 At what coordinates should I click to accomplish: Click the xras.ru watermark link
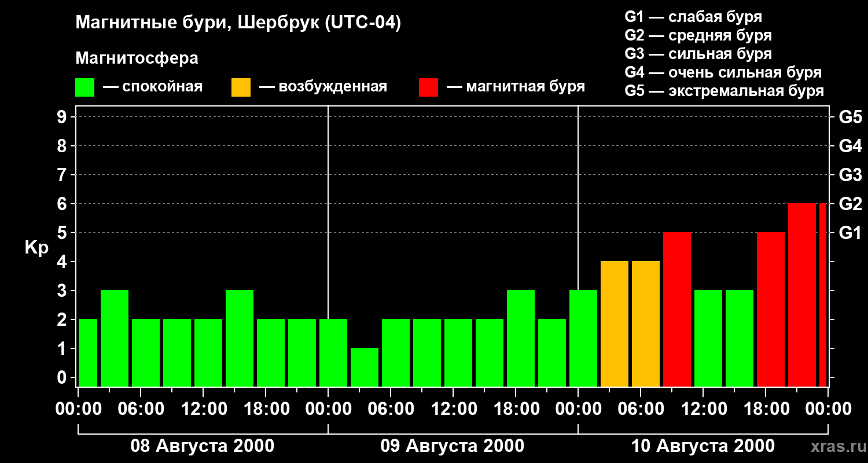pos(835,446)
